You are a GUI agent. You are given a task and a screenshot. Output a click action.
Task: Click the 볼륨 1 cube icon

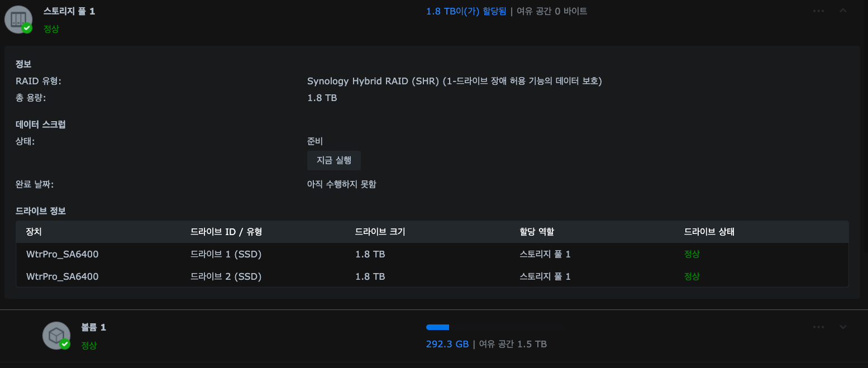click(x=56, y=336)
